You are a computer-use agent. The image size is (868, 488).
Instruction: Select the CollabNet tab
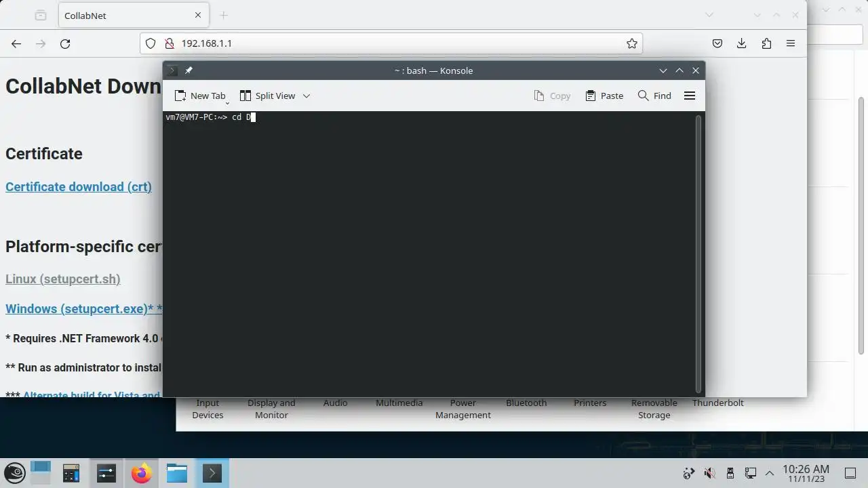[x=133, y=15]
